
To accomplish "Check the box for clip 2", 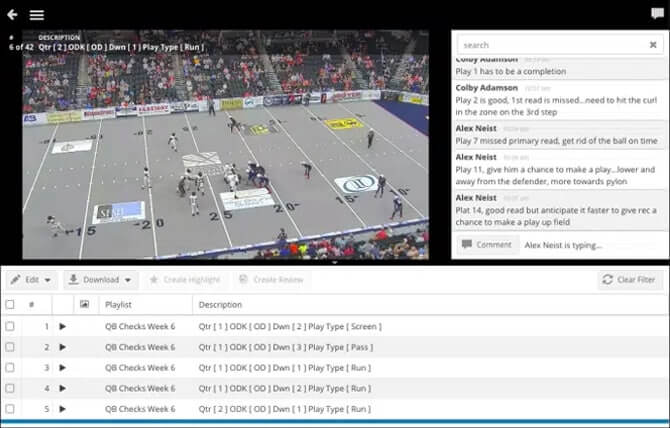I will pyautogui.click(x=10, y=347).
